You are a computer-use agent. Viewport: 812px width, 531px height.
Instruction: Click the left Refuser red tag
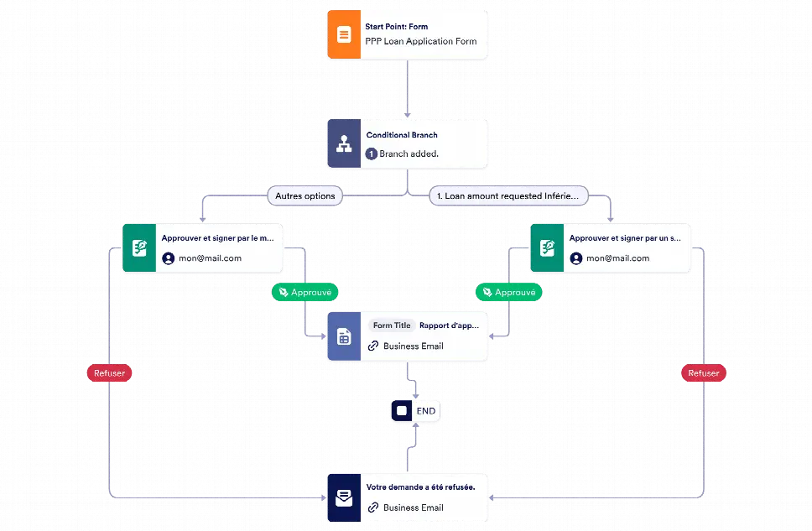109,373
